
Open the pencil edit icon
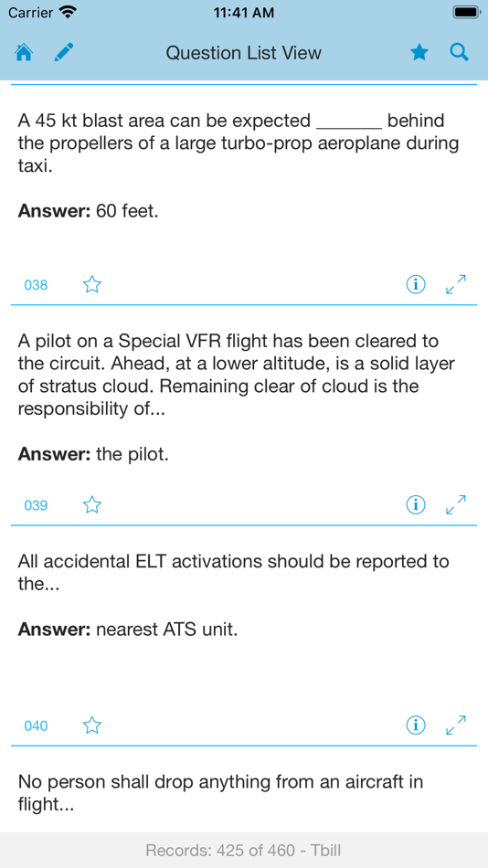tap(64, 53)
